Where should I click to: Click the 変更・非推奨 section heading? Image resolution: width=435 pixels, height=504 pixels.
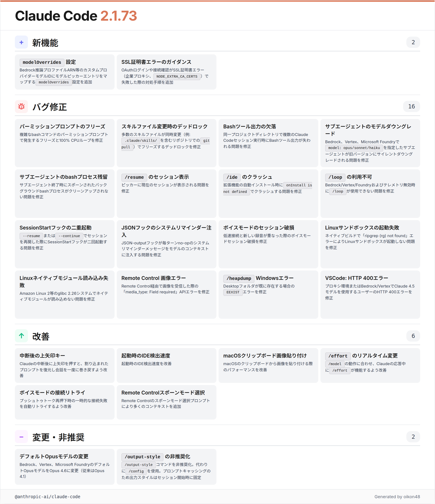(58, 437)
